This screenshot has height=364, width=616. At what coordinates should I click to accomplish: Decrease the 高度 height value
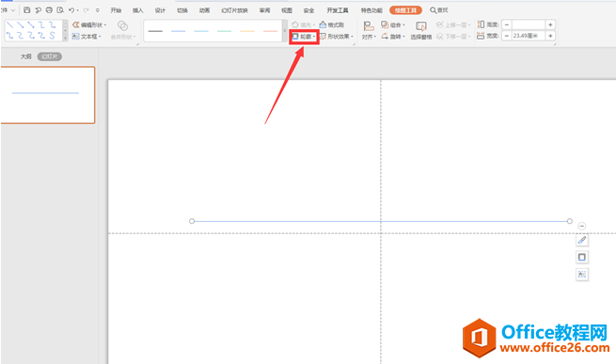coord(506,24)
